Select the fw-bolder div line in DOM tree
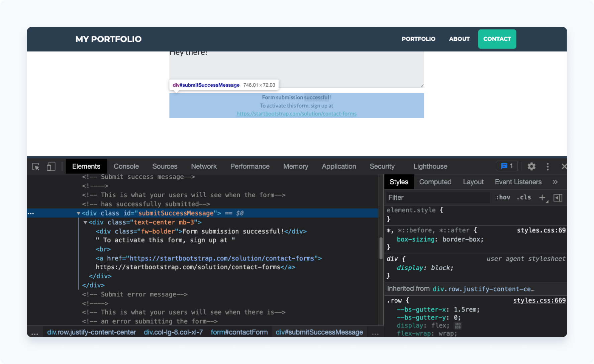 201,231
